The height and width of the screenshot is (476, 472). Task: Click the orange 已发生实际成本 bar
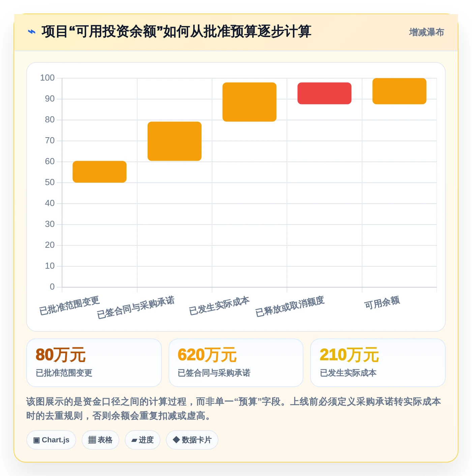pyautogui.click(x=249, y=102)
